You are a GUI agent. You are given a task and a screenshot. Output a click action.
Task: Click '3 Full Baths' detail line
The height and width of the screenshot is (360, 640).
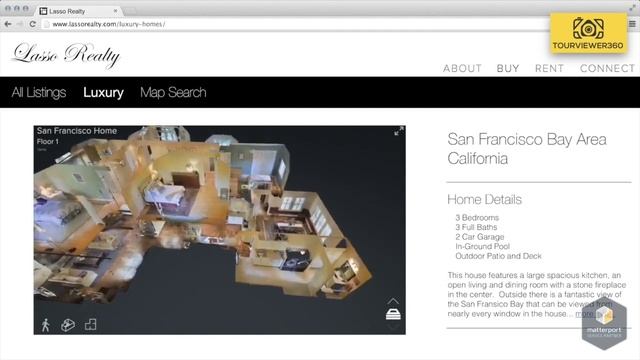(476, 227)
